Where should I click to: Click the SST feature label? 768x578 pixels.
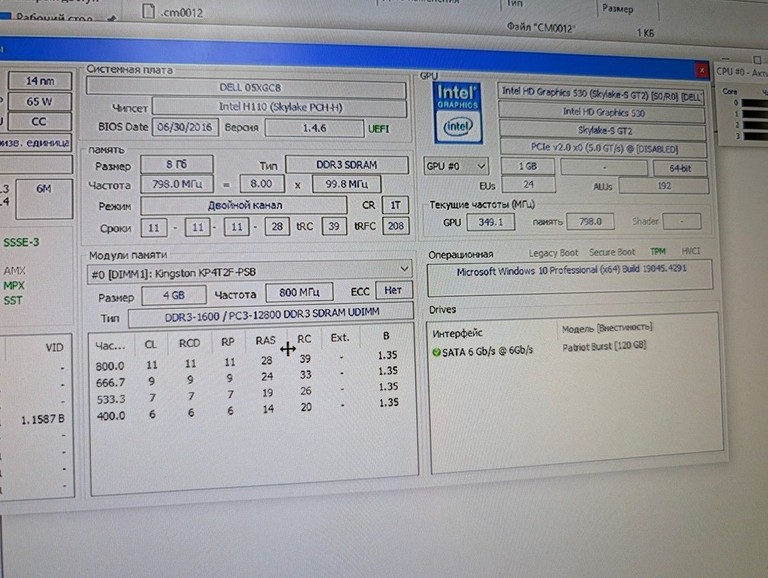point(13,300)
